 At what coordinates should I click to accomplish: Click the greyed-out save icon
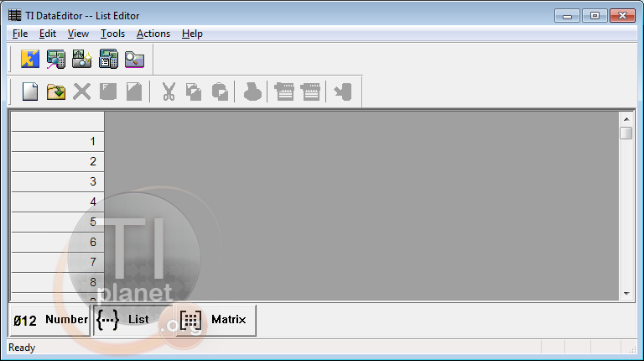point(108,92)
